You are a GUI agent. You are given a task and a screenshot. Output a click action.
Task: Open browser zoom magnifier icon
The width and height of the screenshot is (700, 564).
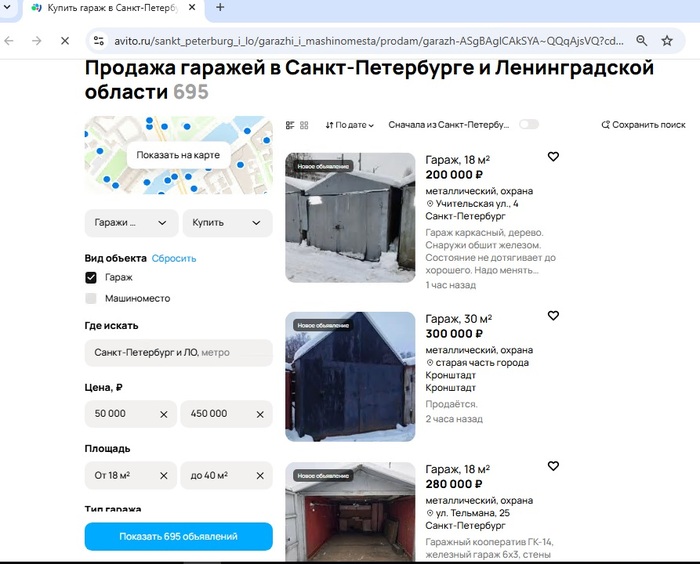point(642,41)
